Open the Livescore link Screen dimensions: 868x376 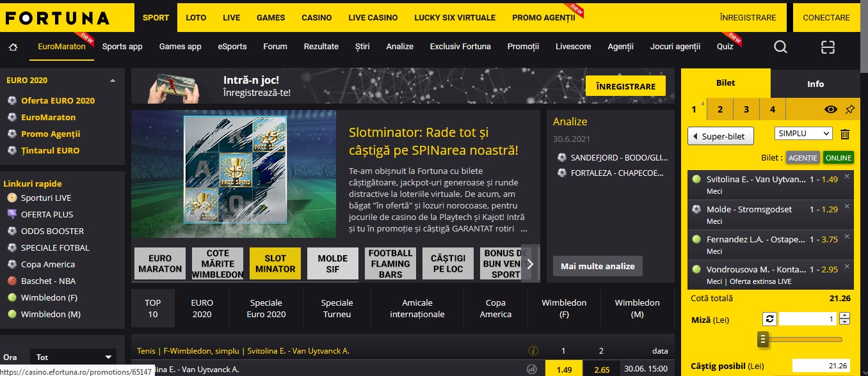point(574,47)
